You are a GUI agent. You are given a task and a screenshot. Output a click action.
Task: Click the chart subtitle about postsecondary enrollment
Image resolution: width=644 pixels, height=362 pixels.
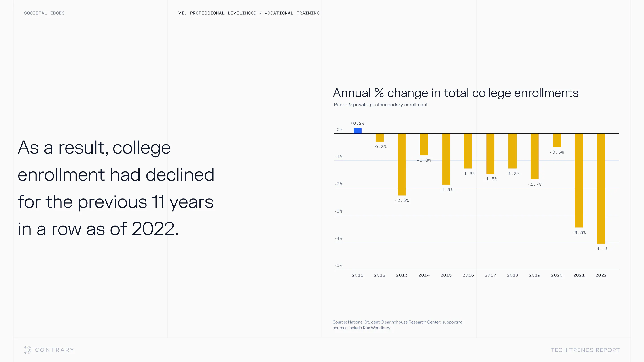click(x=381, y=105)
